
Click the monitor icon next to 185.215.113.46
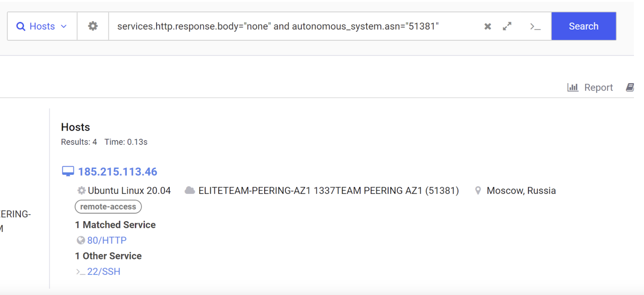(x=68, y=171)
